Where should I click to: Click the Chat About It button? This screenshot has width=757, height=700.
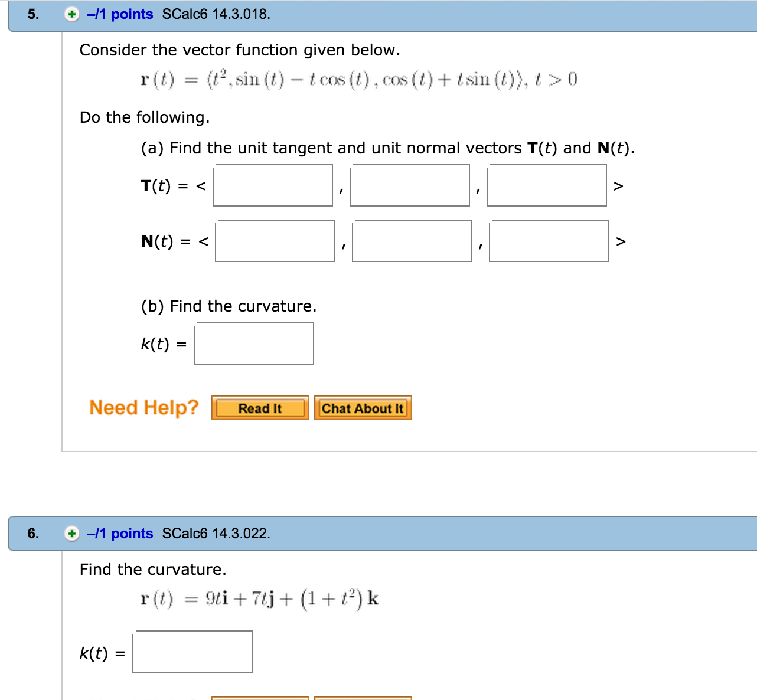point(363,408)
